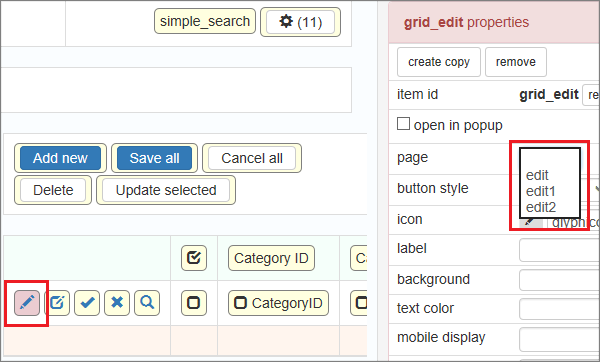Click the pencil glyph icon preview
This screenshot has width=600, height=362.
pos(531,223)
